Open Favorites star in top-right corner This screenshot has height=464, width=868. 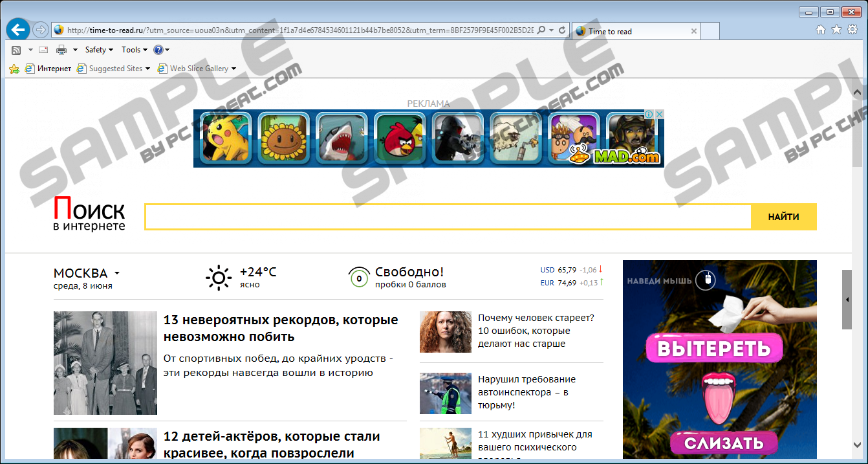tap(836, 30)
